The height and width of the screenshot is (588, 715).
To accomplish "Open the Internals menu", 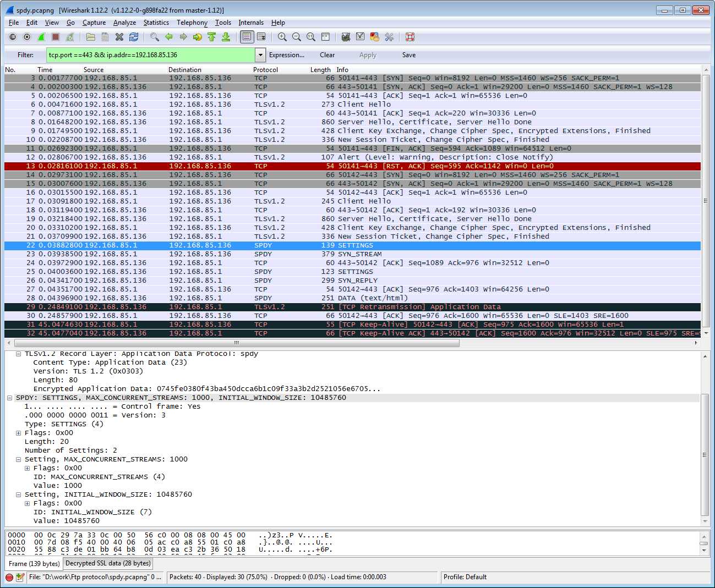I will point(251,23).
